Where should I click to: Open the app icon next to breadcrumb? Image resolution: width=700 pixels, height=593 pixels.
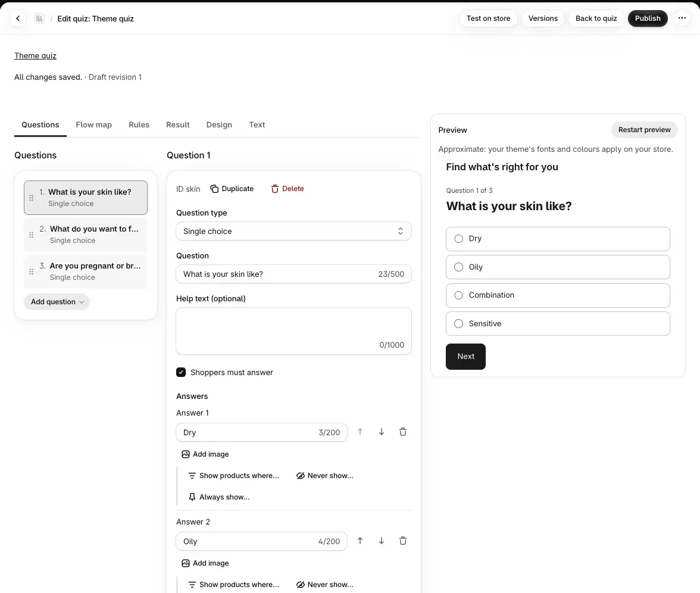(39, 18)
